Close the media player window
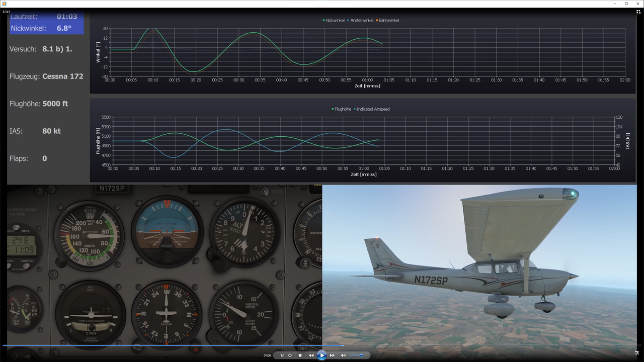The width and height of the screenshot is (644, 362). [637, 4]
